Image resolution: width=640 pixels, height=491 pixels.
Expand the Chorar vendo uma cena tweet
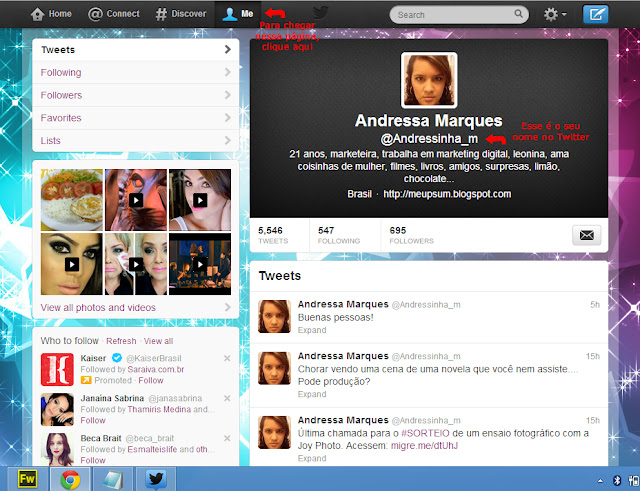(x=312, y=394)
